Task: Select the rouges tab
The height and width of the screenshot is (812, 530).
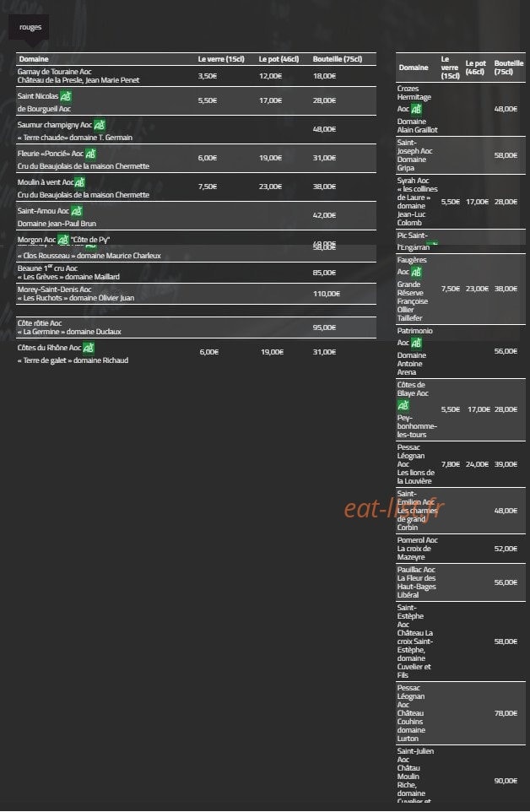Action: [x=30, y=27]
